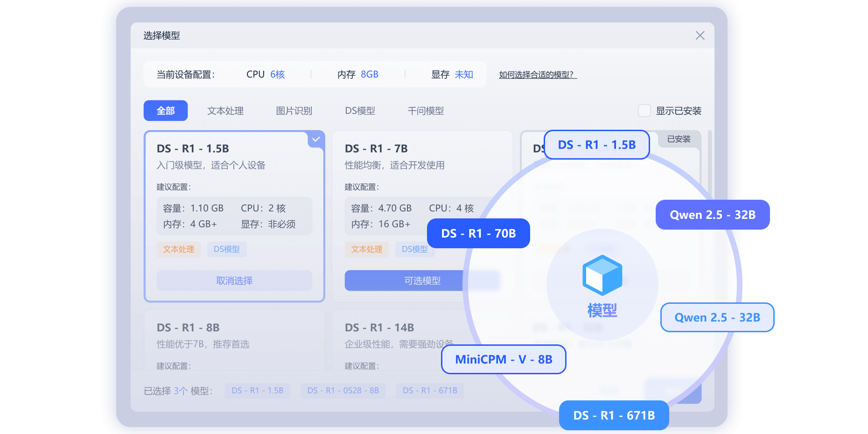Click the 已安装 badge on the third card

(x=679, y=139)
